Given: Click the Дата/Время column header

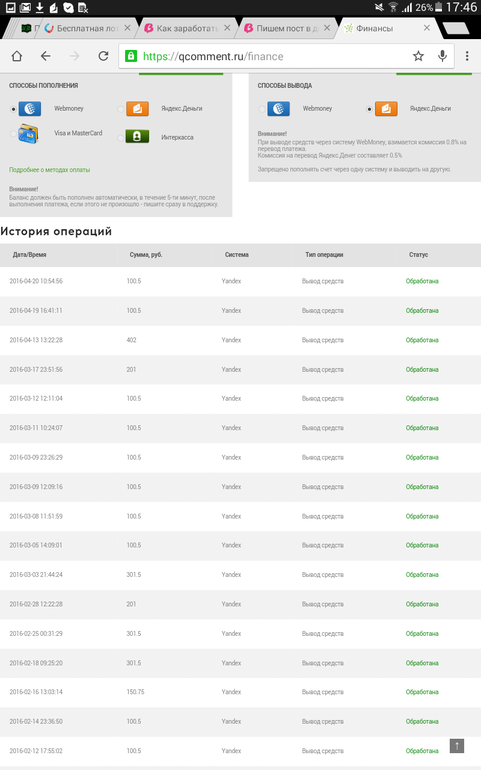Looking at the screenshot, I should pos(29,255).
